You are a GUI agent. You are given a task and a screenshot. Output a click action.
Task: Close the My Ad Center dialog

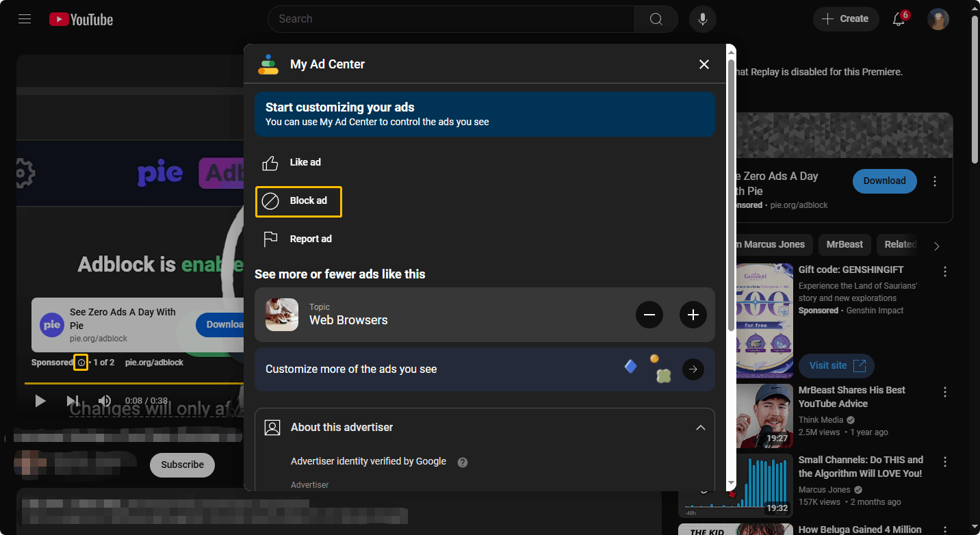coord(704,64)
